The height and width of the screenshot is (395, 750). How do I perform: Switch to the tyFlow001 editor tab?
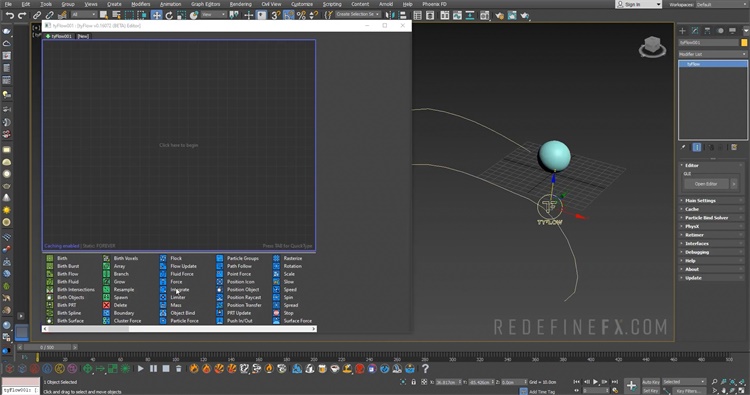(x=59, y=36)
